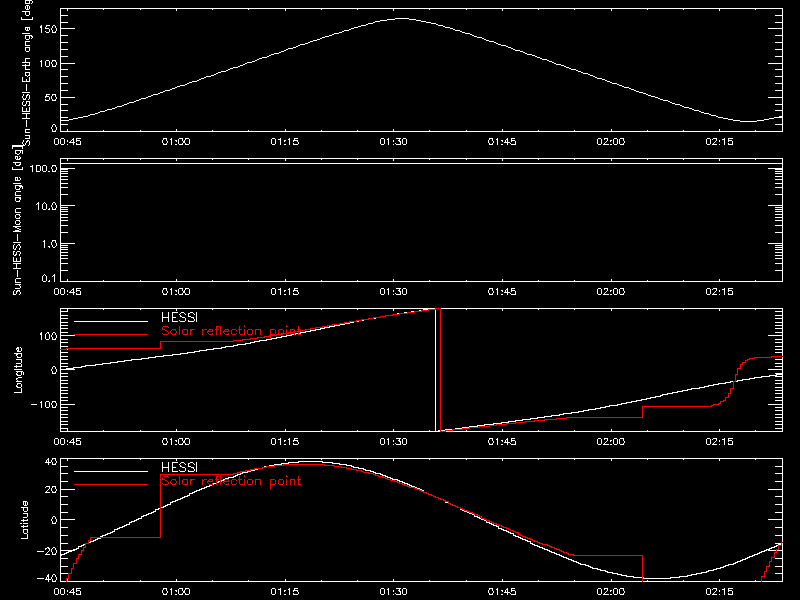Select 'Solar reflection point' legend in Longitude panel
This screenshot has height=600, width=800.
click(x=231, y=331)
